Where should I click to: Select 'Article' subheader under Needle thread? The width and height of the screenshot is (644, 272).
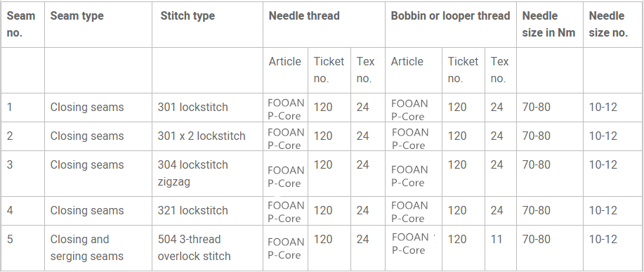[x=284, y=62]
